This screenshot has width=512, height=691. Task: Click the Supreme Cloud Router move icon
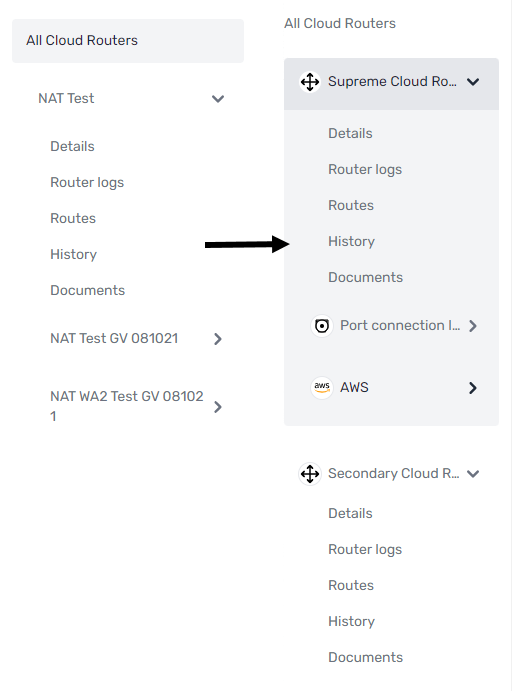tap(310, 82)
